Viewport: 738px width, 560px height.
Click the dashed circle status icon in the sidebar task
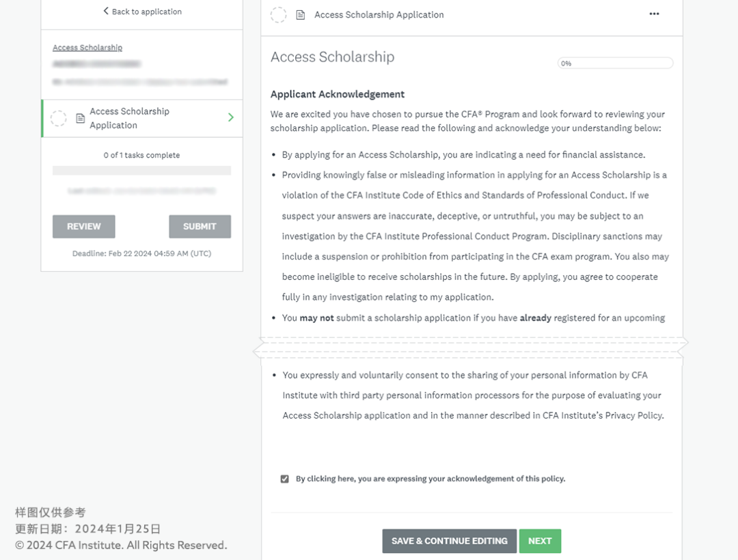[x=59, y=118]
